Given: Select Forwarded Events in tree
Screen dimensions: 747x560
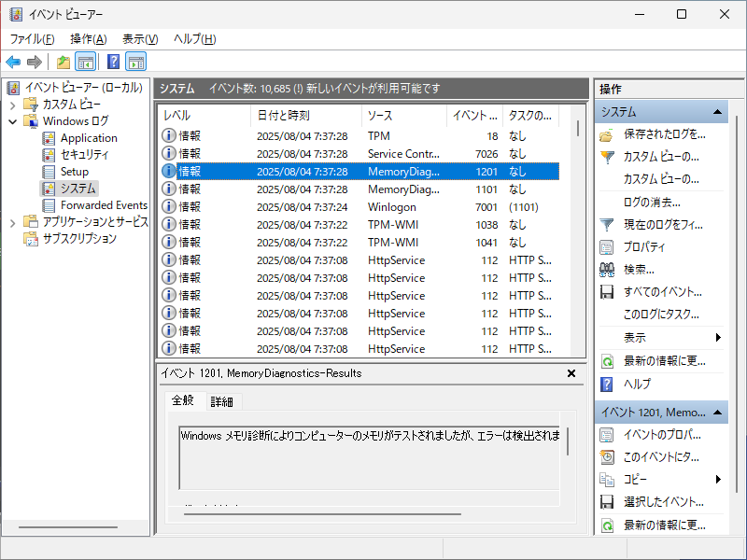Looking at the screenshot, I should (x=104, y=205).
